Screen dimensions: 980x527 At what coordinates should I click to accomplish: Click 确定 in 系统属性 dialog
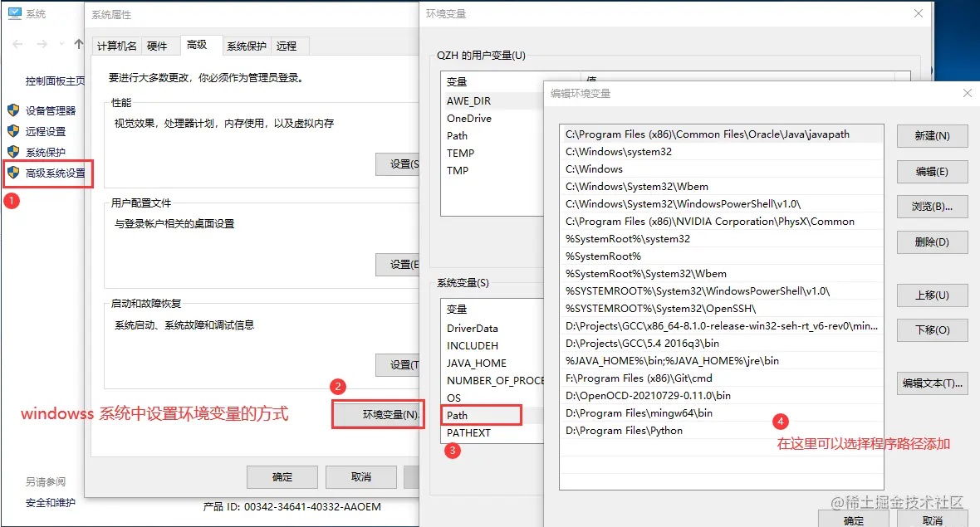(x=282, y=477)
